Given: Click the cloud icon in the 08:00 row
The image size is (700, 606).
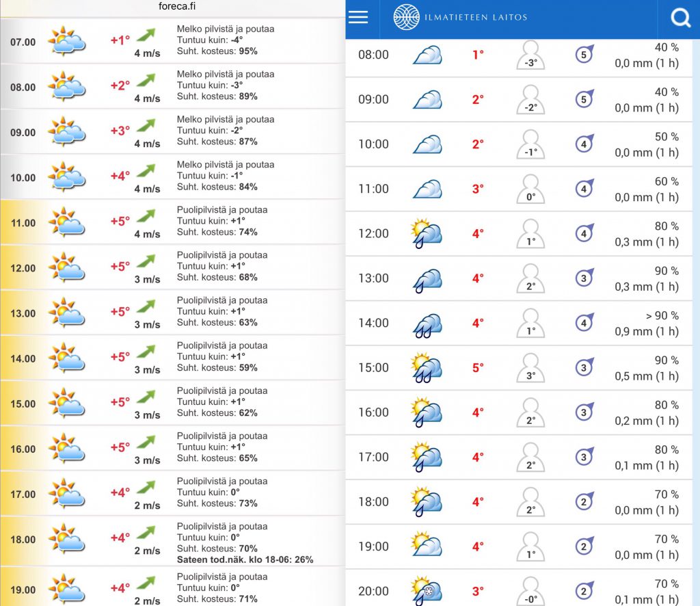Looking at the screenshot, I should pos(428,55).
